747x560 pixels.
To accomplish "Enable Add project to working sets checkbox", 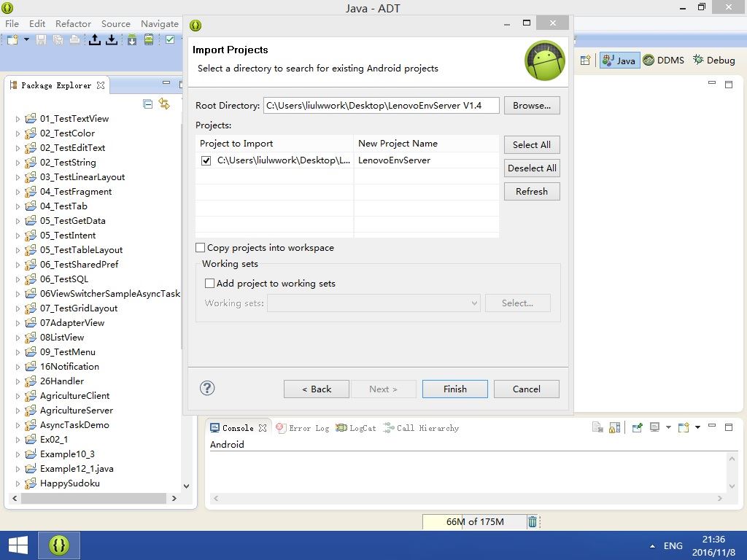I will 209,284.
